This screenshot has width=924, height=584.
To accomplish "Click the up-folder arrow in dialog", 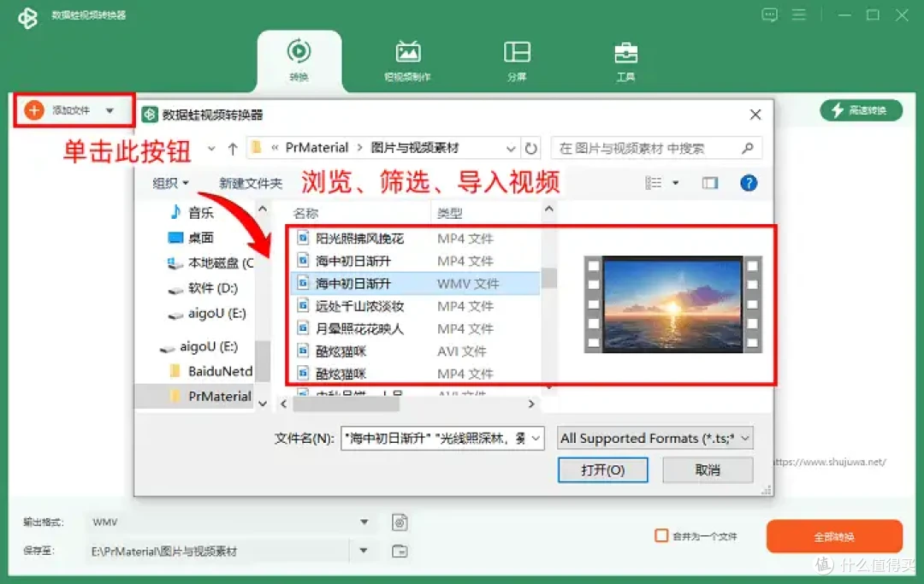I will coord(233,149).
